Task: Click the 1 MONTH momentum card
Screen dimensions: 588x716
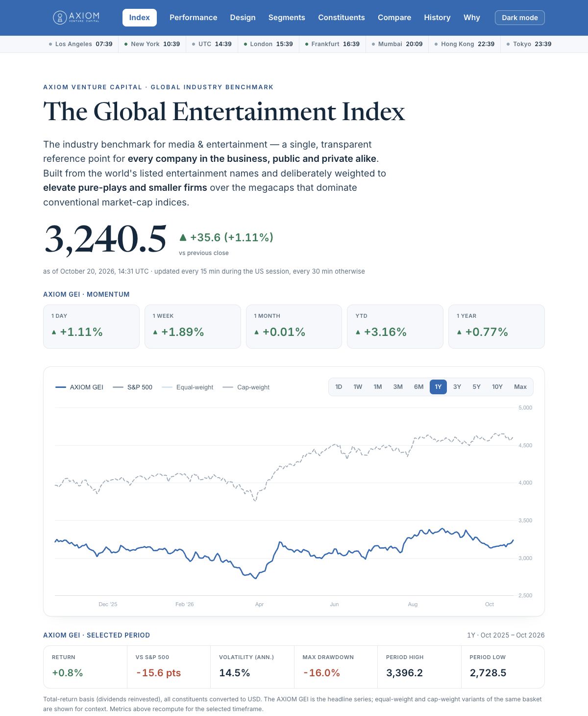Action: 294,327
